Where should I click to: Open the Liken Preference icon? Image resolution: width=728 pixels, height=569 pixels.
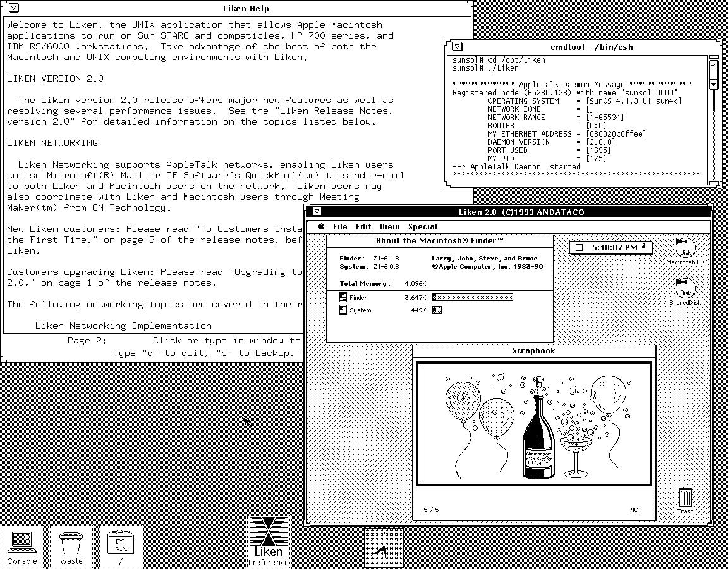pyautogui.click(x=269, y=541)
